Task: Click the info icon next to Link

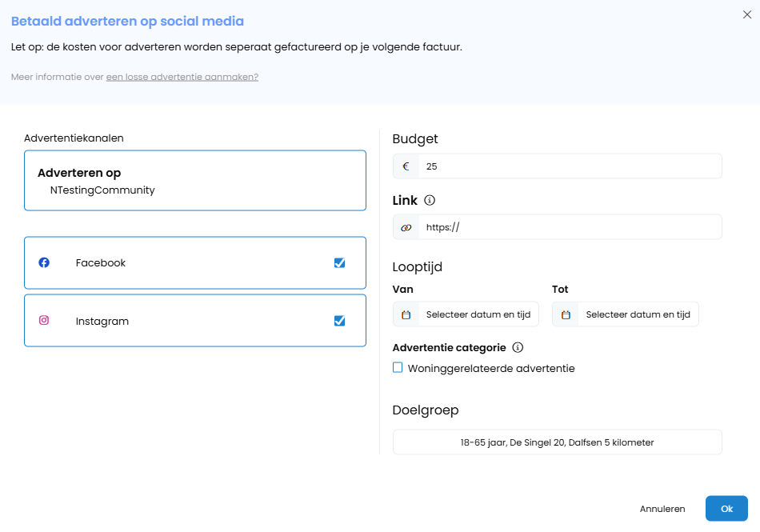Action: point(430,200)
